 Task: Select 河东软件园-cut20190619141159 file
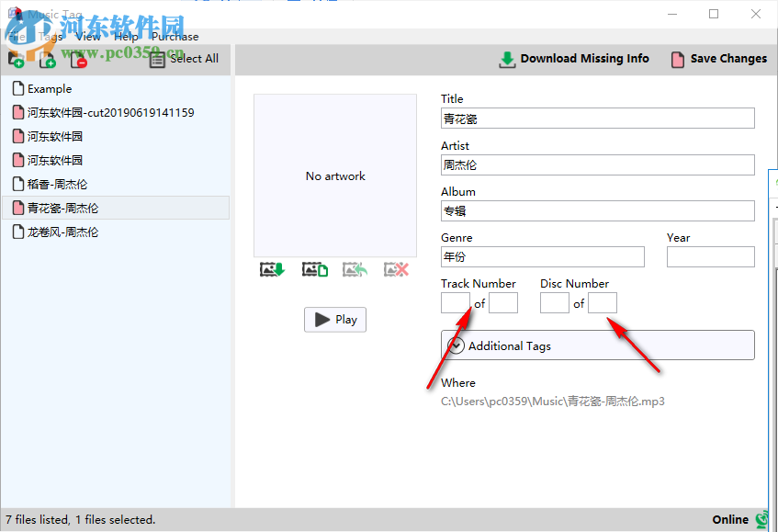(116, 113)
